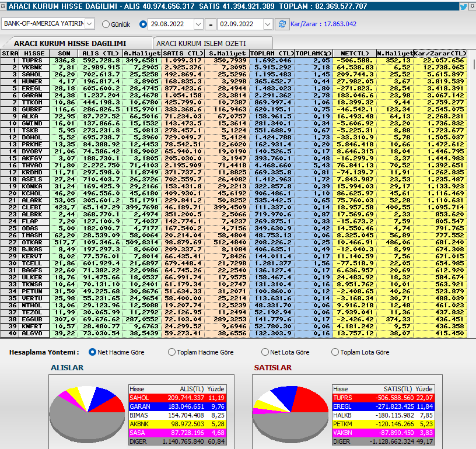The image size is (476, 449).
Task: Select the gray DiGER row in SATISLAR legend
Action: click(383, 441)
